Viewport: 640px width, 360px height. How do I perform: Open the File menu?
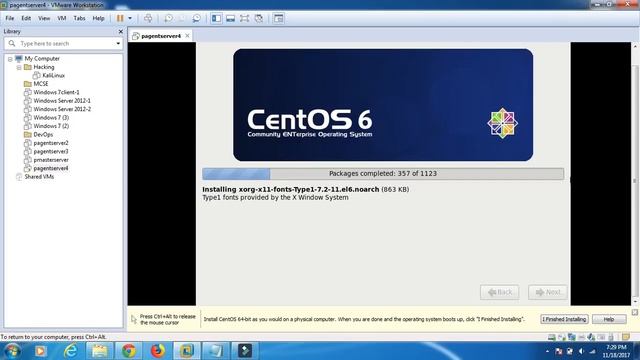10,18
